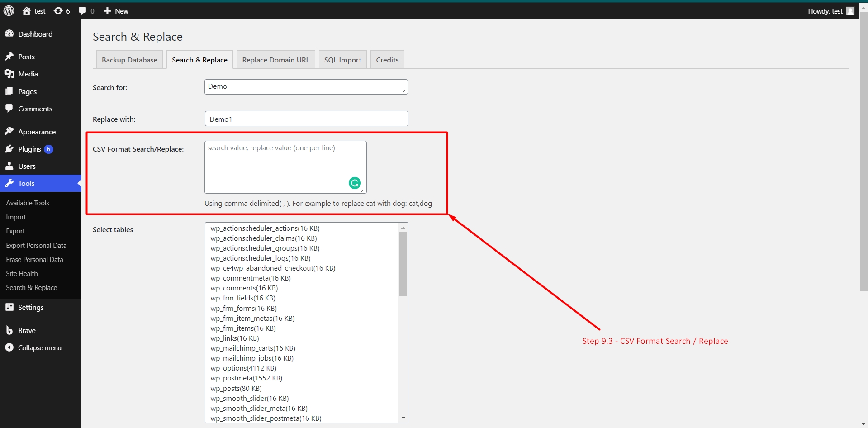This screenshot has height=428, width=868.
Task: Switch to the SQL Import tab
Action: (x=343, y=60)
